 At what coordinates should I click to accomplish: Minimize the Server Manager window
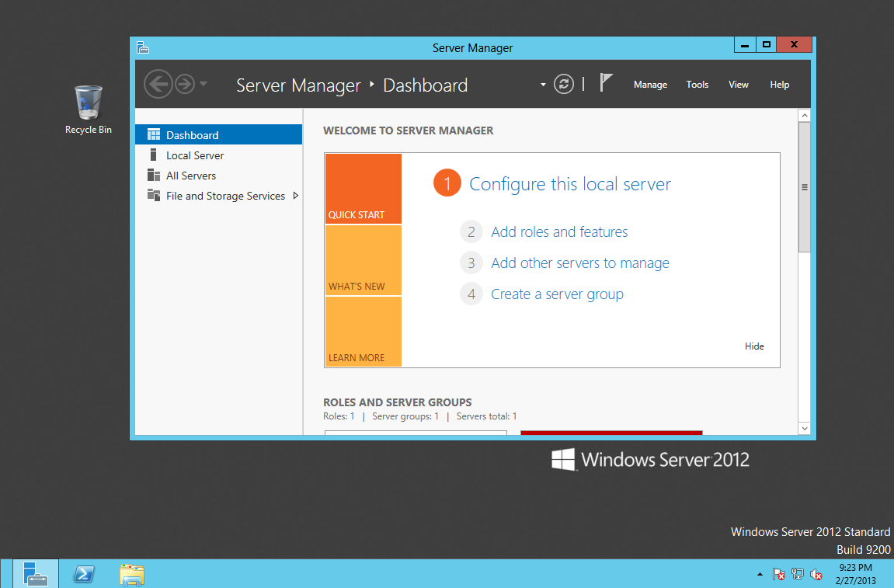coord(745,44)
